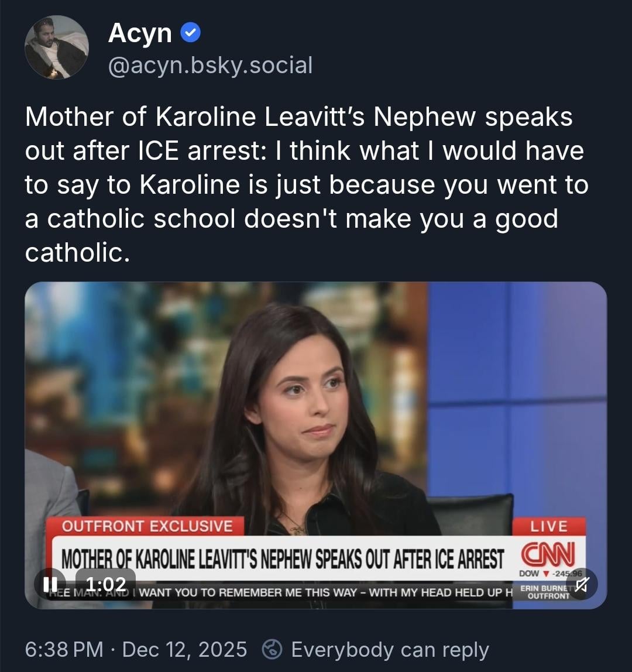
Task: Pause the playing video
Action: 50,584
